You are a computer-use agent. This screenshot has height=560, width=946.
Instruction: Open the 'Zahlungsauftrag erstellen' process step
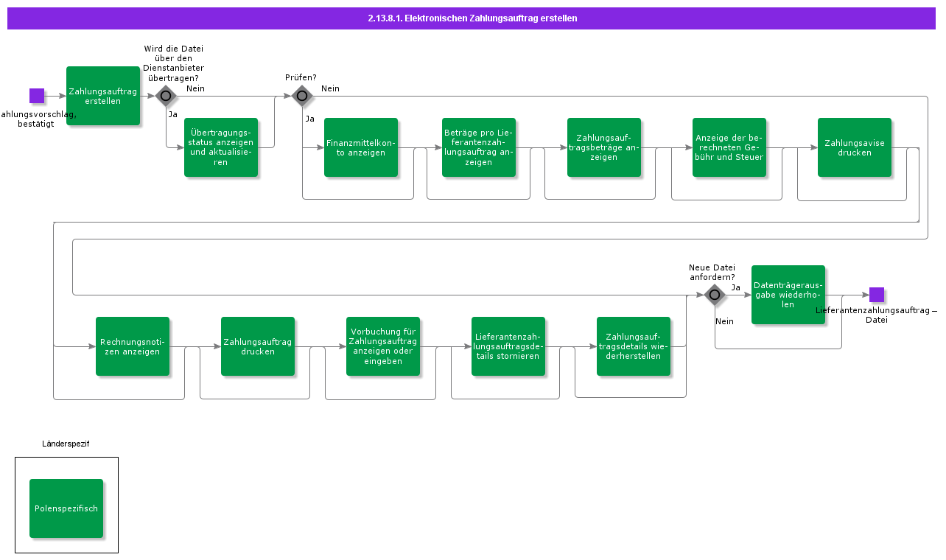(103, 96)
